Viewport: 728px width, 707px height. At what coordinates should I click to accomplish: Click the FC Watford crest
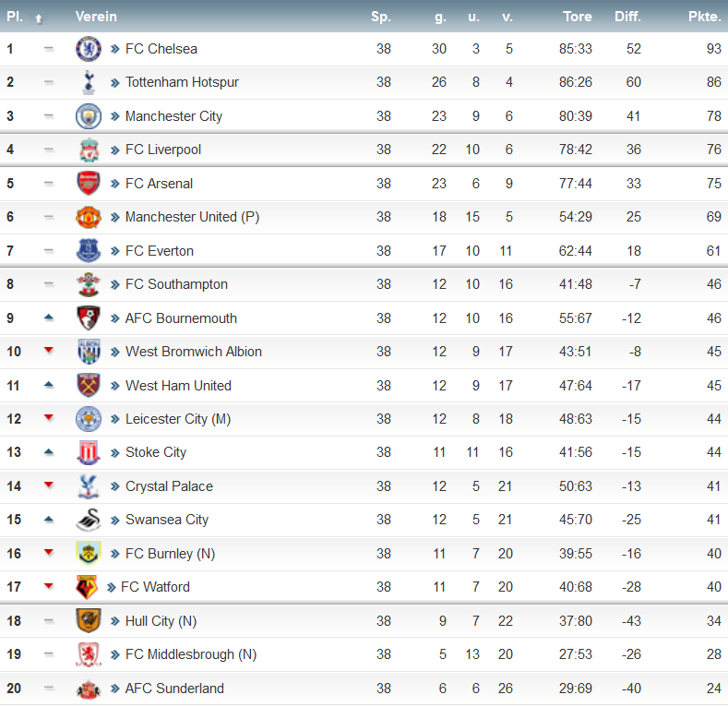click(87, 587)
